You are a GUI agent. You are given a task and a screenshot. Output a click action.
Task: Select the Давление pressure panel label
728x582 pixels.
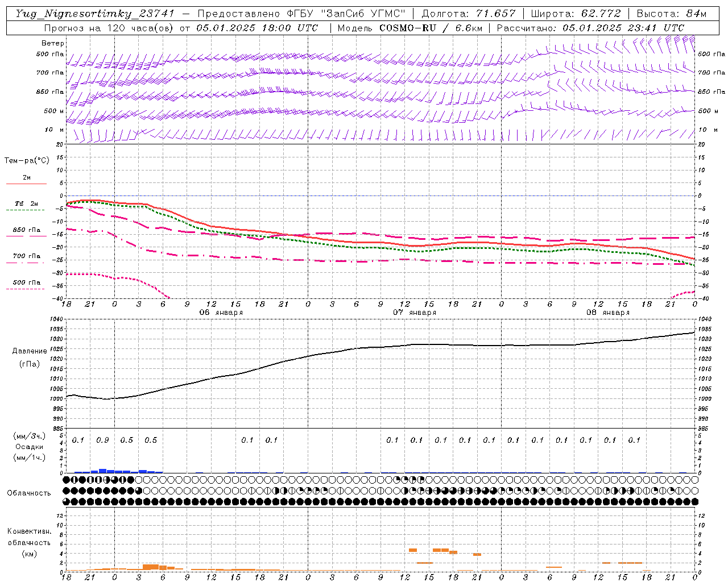[30, 351]
